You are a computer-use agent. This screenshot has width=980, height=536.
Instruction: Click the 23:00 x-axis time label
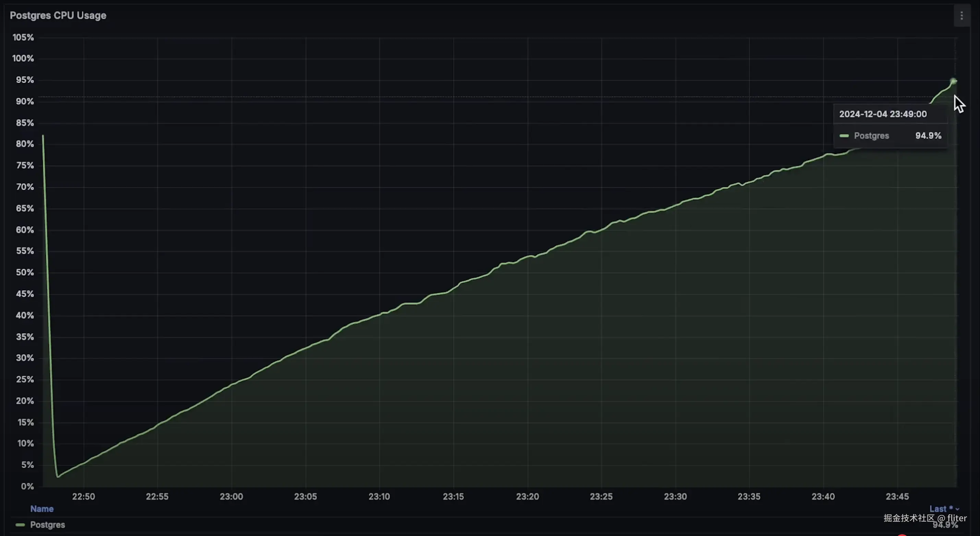tap(231, 497)
